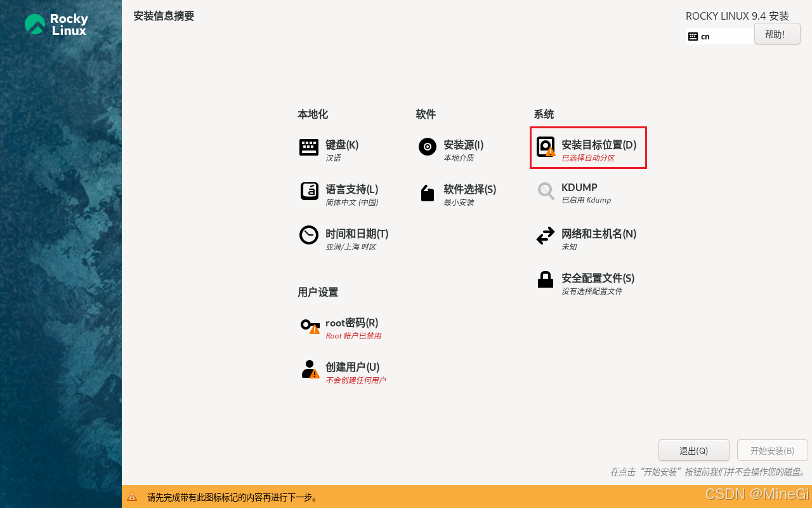
Task: Click the 开始安装(B) button
Action: (772, 450)
